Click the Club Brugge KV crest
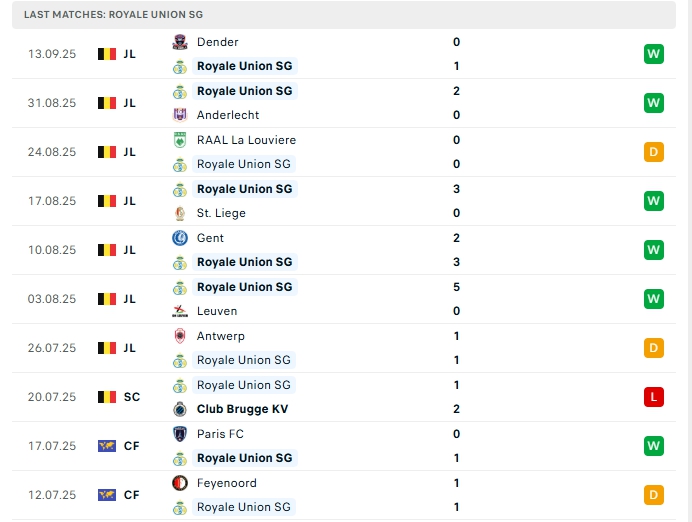 (x=180, y=409)
